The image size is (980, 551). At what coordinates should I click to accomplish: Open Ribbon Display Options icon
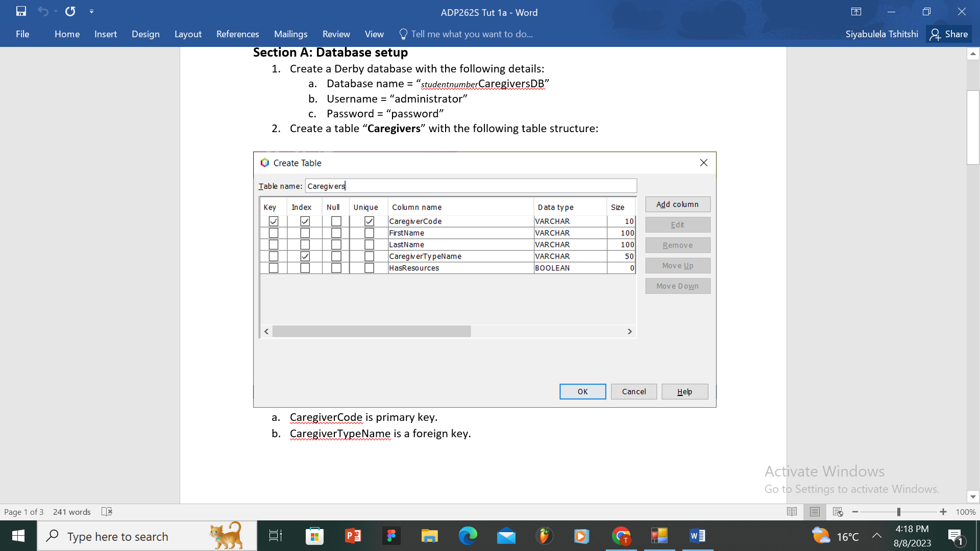pos(856,12)
